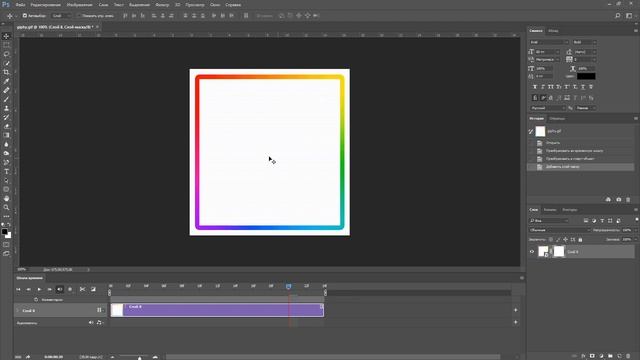Screen dimensions: 640x360
Task: Select the Zoom tool
Action: click(x=6, y=207)
